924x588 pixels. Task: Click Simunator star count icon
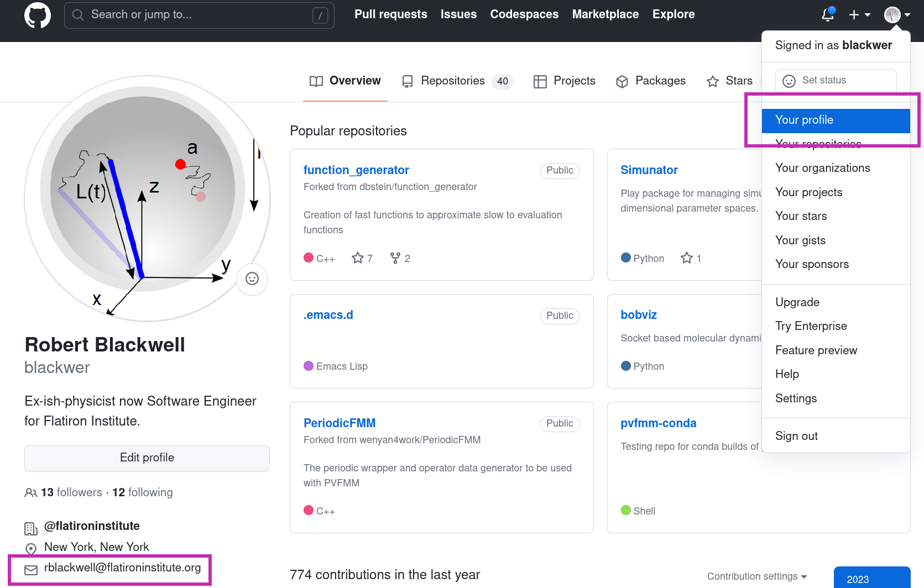tap(687, 258)
